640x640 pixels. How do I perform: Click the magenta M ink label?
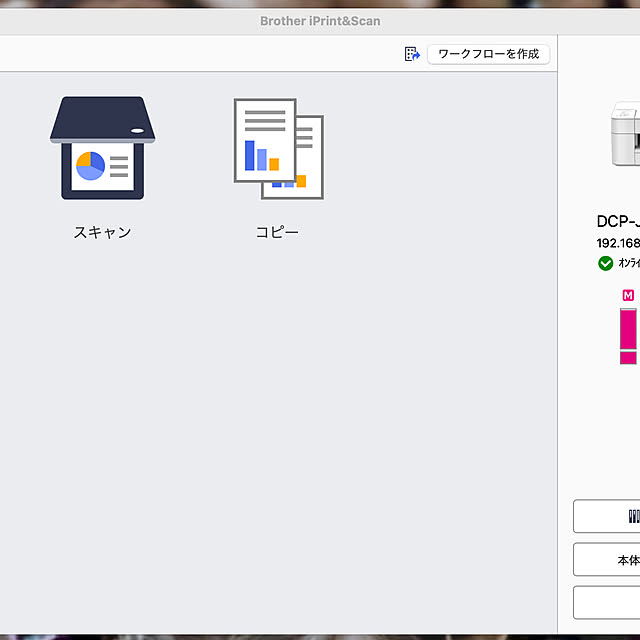click(x=628, y=295)
